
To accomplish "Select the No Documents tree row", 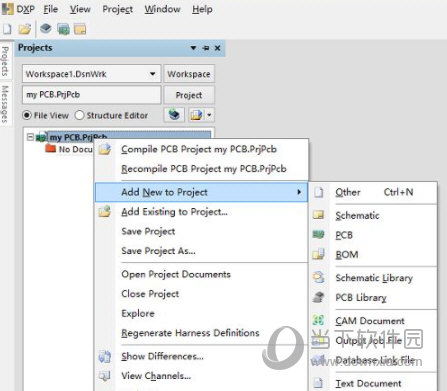I will (68, 149).
